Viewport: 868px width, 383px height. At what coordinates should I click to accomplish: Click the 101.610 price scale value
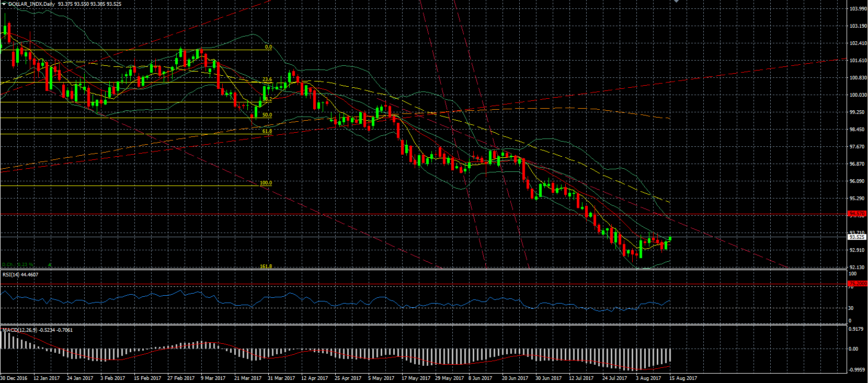(x=858, y=61)
